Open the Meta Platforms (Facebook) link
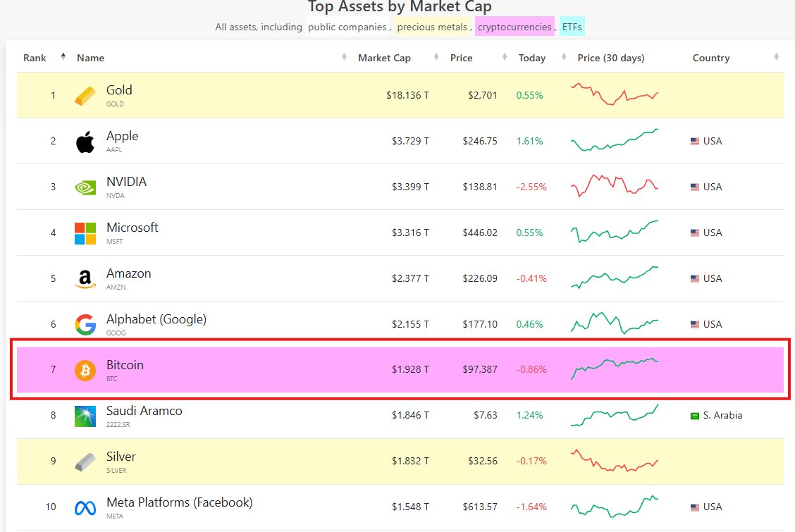The width and height of the screenshot is (795, 532). [x=180, y=502]
